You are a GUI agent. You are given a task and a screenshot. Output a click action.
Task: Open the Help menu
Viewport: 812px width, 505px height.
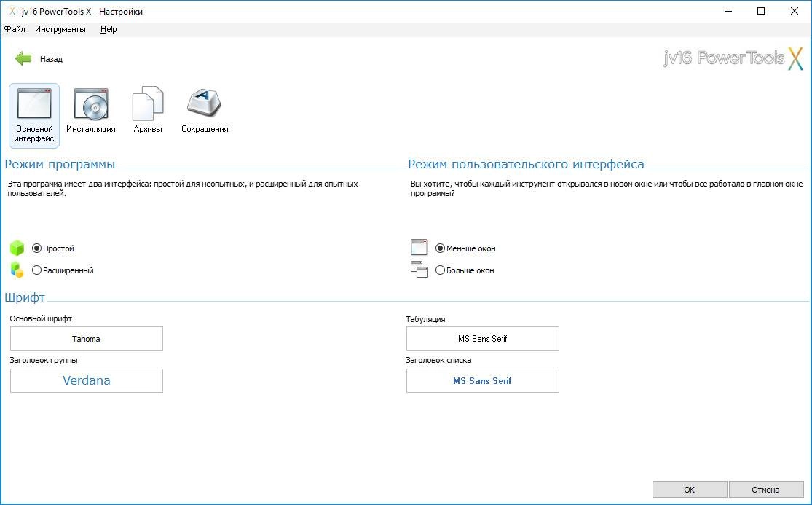(x=109, y=29)
